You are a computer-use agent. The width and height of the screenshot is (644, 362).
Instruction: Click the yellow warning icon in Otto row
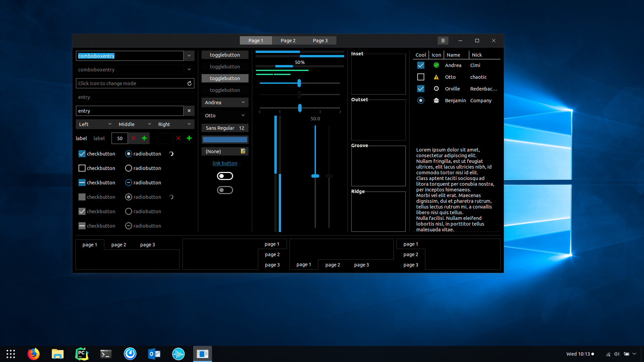tap(436, 77)
